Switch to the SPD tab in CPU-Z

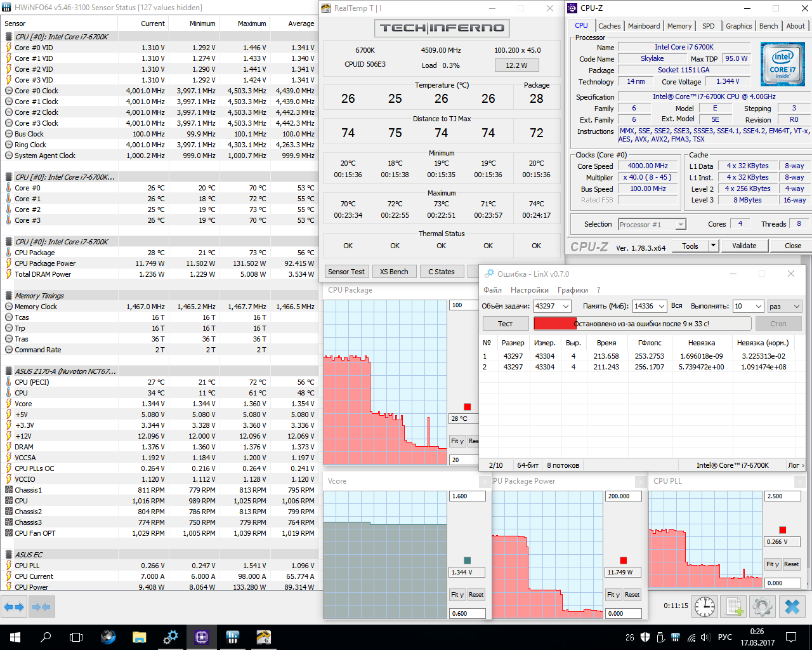(709, 26)
